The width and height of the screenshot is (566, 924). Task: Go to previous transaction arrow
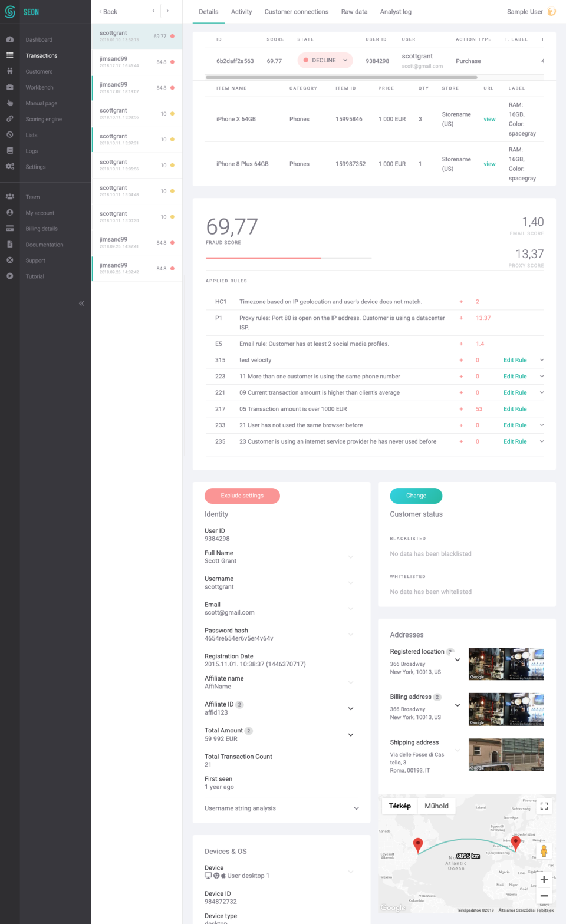pos(153,11)
